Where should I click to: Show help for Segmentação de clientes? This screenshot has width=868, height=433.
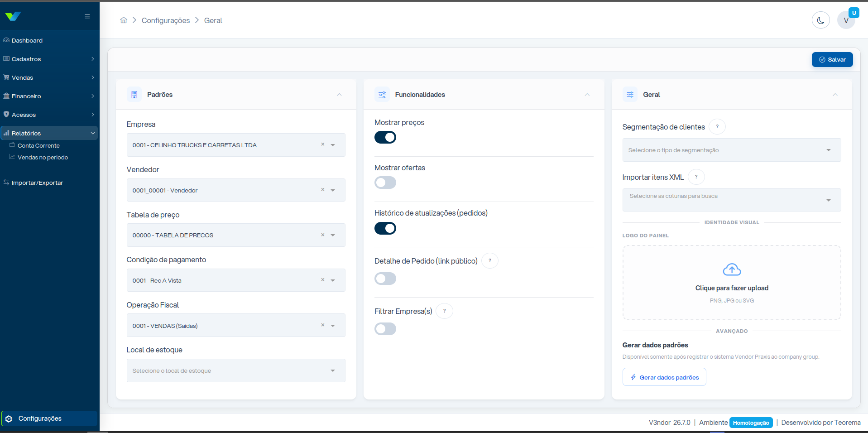point(717,127)
